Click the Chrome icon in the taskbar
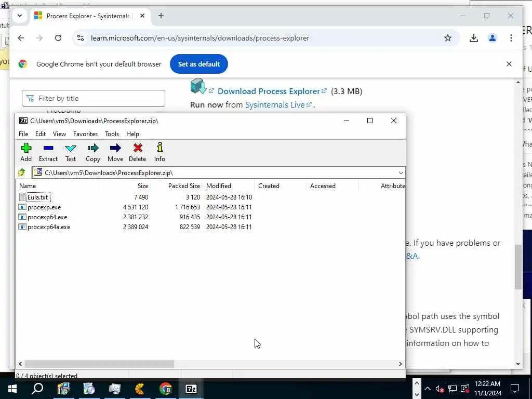The height and width of the screenshot is (399, 532). point(165,389)
